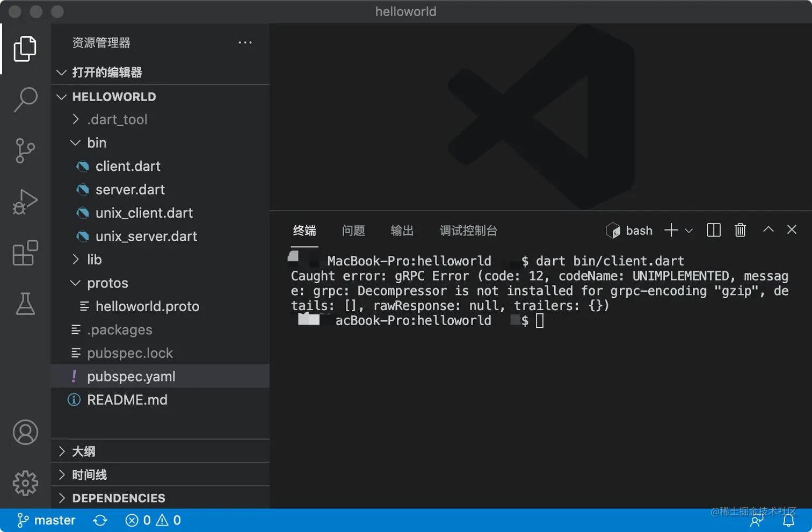Open the Accounts menu icon
The width and height of the screenshot is (812, 532).
coord(25,432)
